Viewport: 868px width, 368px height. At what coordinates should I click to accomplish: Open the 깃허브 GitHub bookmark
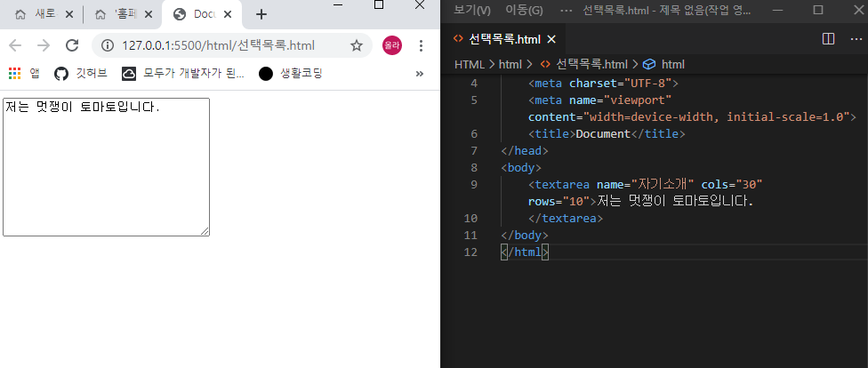pos(82,73)
